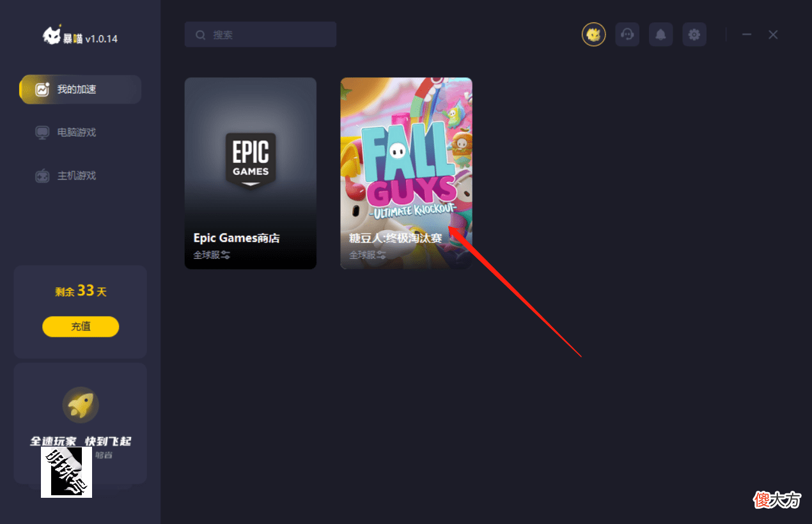This screenshot has width=812, height=524.
Task: Click the 暴喵 cat logo icon
Action: [x=51, y=36]
